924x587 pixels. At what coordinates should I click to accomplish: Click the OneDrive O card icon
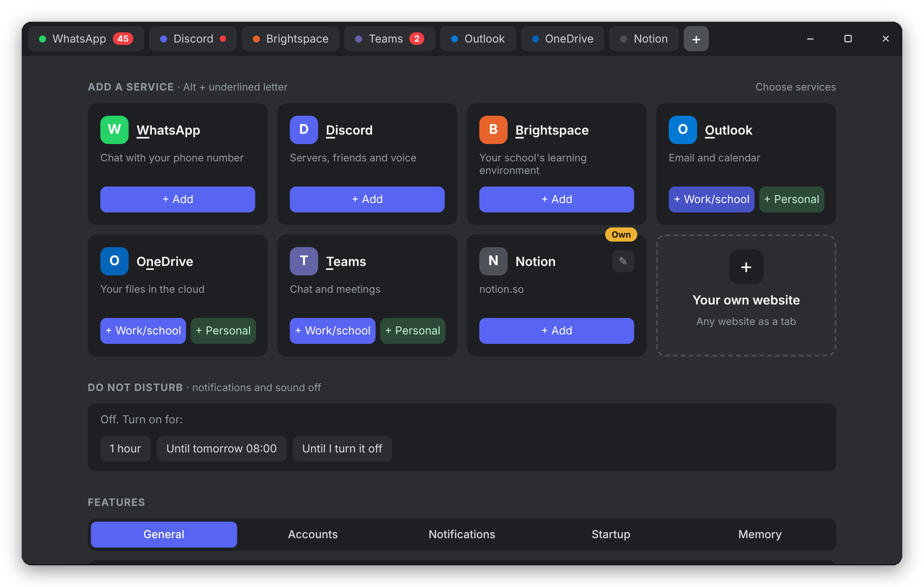(114, 261)
